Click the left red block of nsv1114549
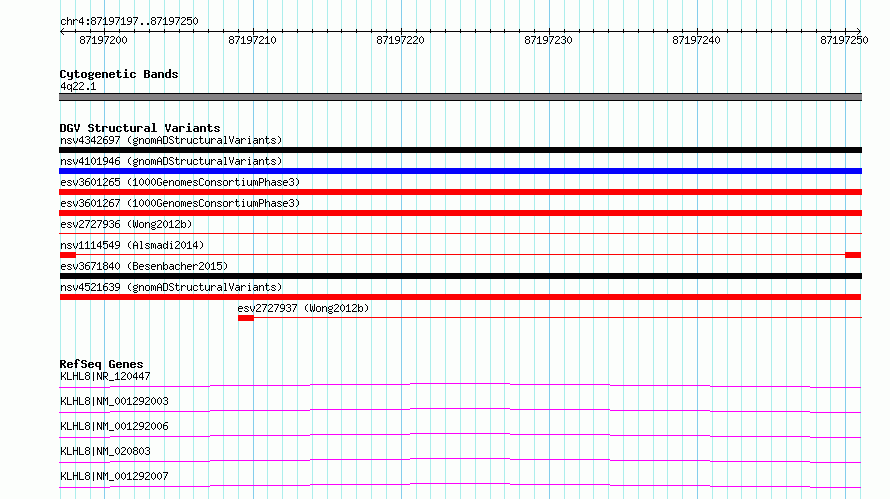This screenshot has height=499, width=890. (68, 255)
